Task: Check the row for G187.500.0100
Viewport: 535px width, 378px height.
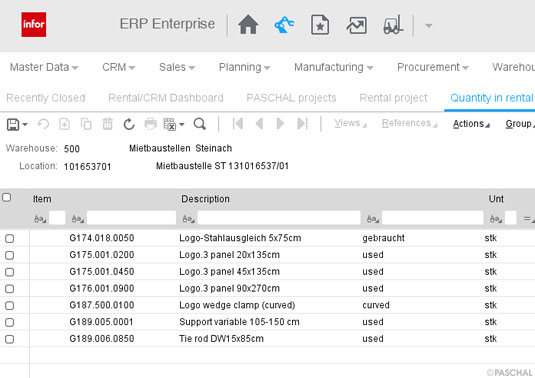Action: click(10, 306)
